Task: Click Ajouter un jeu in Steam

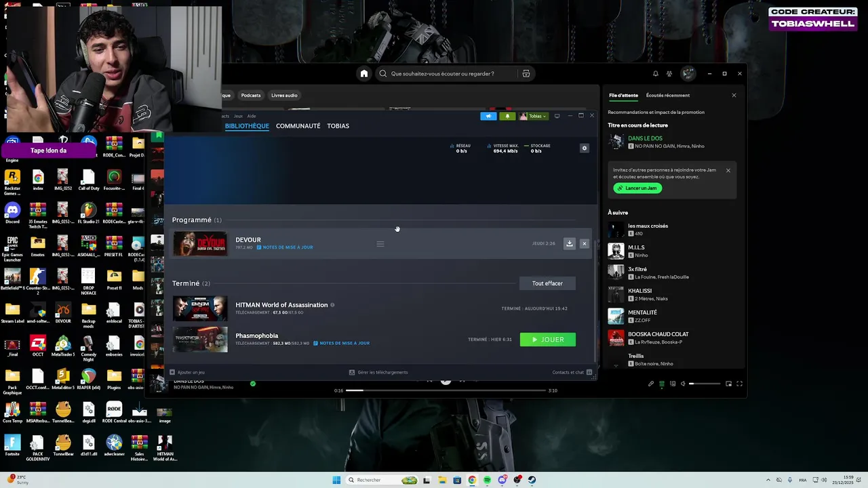Action: [x=187, y=372]
